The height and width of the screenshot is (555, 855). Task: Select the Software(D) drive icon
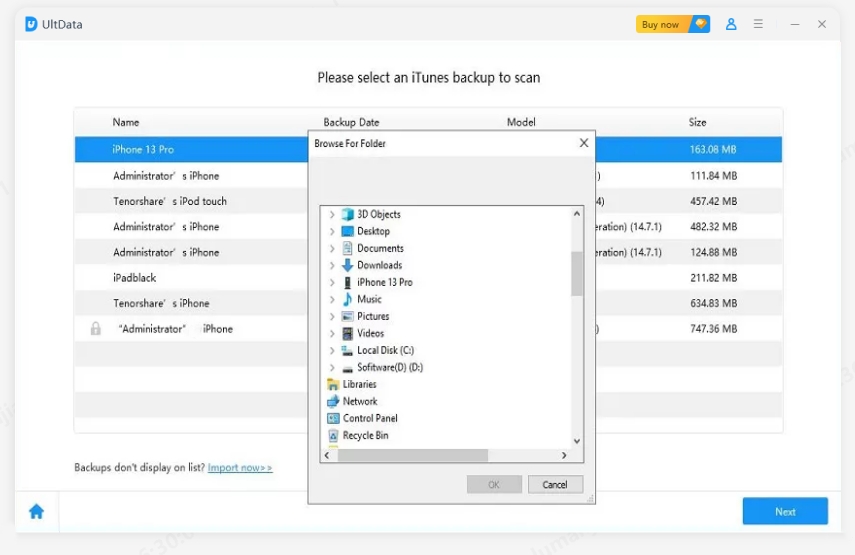click(347, 368)
